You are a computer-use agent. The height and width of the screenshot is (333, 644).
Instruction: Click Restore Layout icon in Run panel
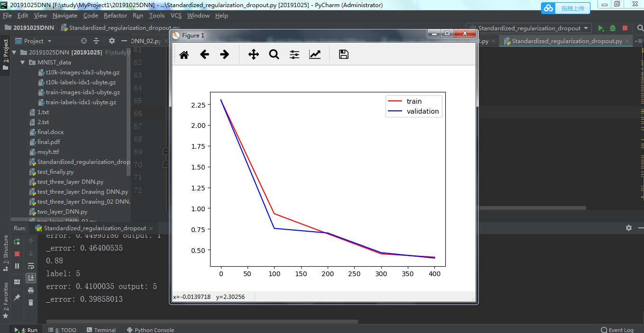pos(17,282)
